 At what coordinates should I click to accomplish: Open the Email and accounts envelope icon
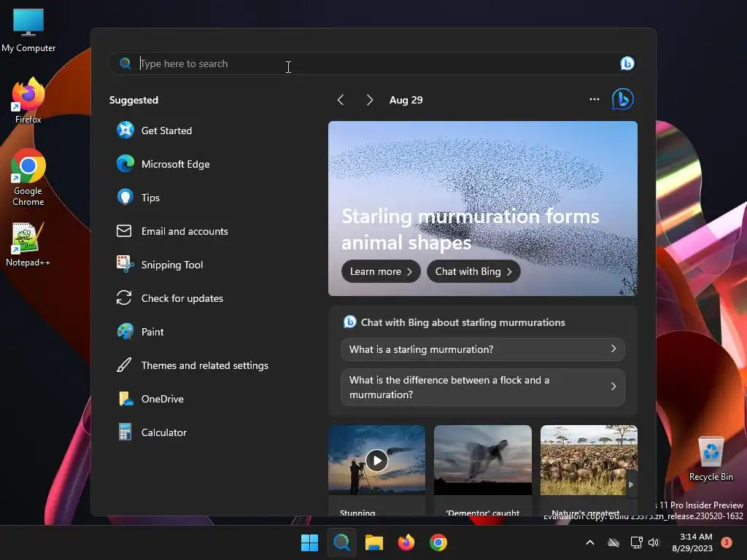[x=124, y=231]
